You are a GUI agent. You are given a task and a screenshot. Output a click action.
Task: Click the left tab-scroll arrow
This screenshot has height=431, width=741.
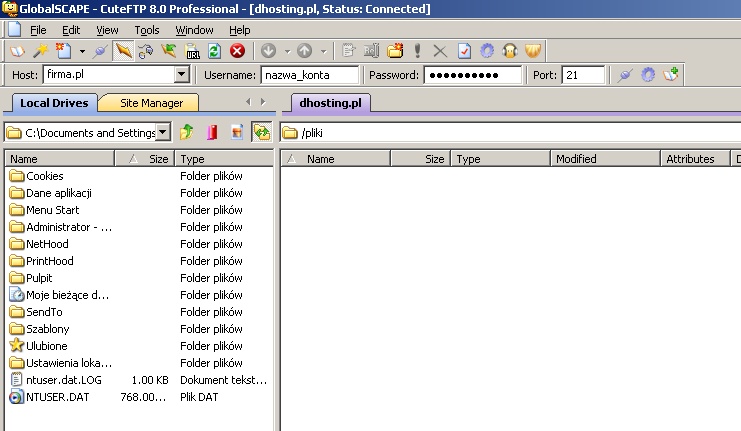[249, 102]
